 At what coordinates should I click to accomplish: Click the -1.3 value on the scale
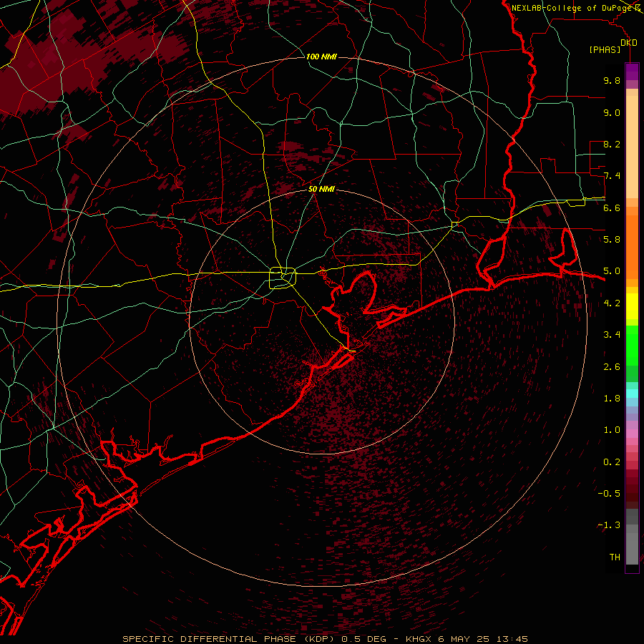click(609, 525)
